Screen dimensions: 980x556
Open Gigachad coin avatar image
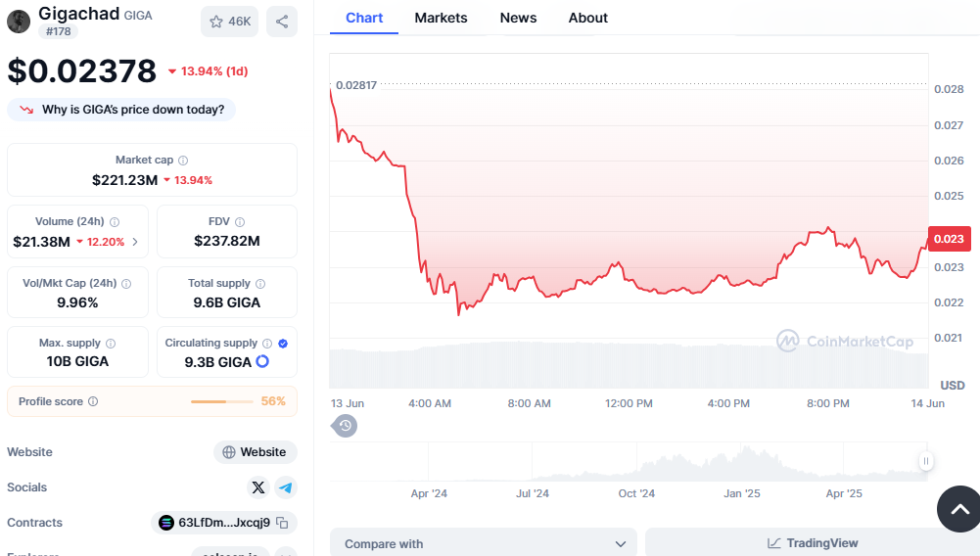pos(19,22)
